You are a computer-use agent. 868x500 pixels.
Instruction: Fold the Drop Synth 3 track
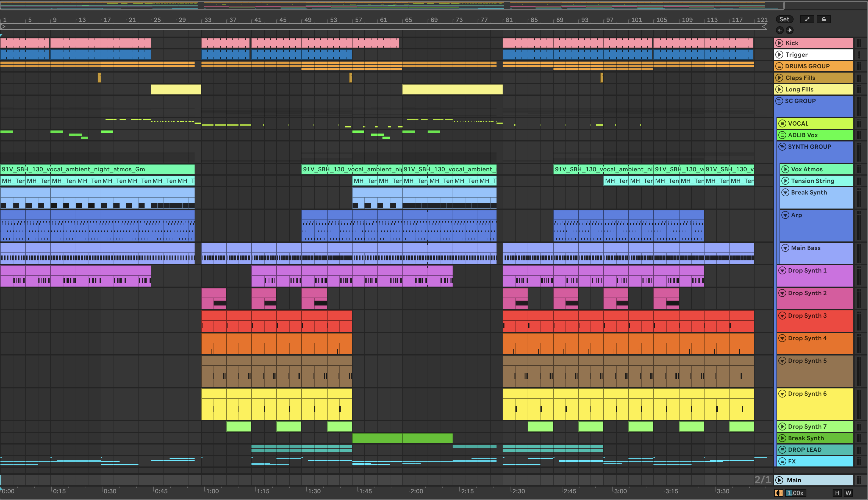(x=782, y=316)
